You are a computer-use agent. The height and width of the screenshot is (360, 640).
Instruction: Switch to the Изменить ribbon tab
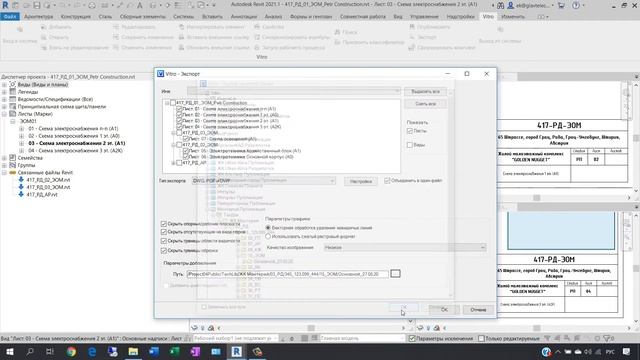coord(513,17)
